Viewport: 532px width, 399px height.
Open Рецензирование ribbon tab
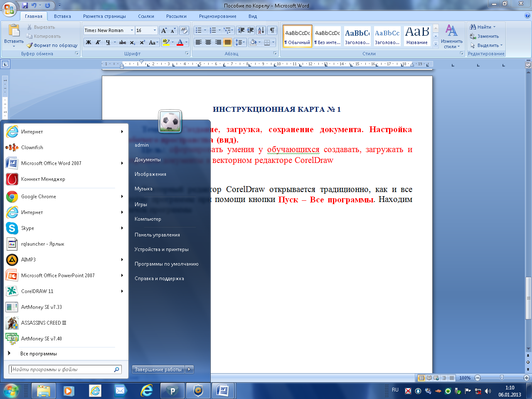(x=217, y=16)
